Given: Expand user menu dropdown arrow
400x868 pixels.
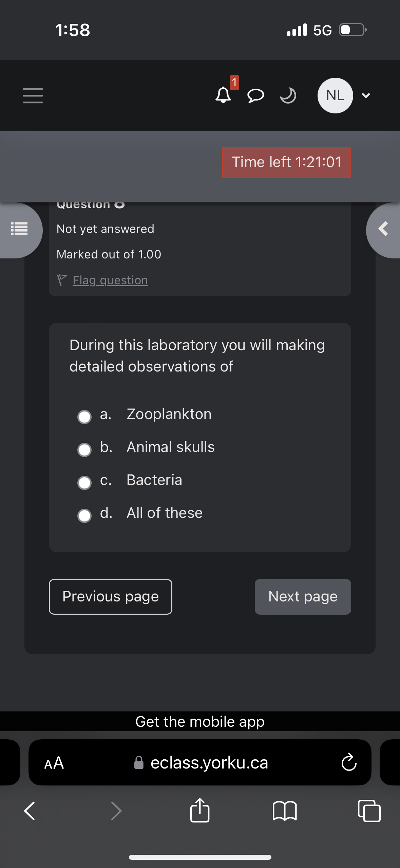Looking at the screenshot, I should click(x=366, y=96).
